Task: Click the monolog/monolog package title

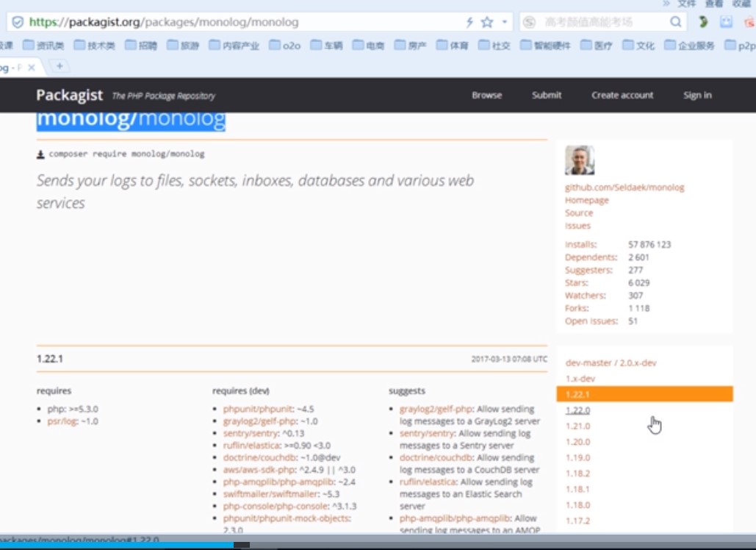Action: [131, 120]
